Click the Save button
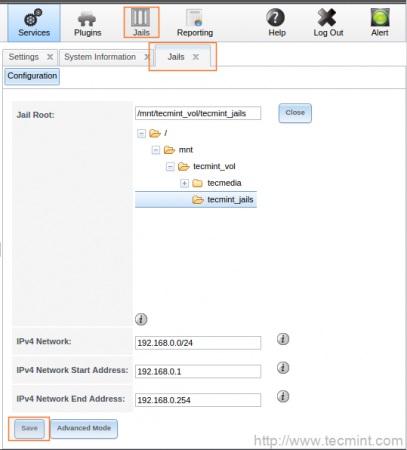 (x=29, y=428)
